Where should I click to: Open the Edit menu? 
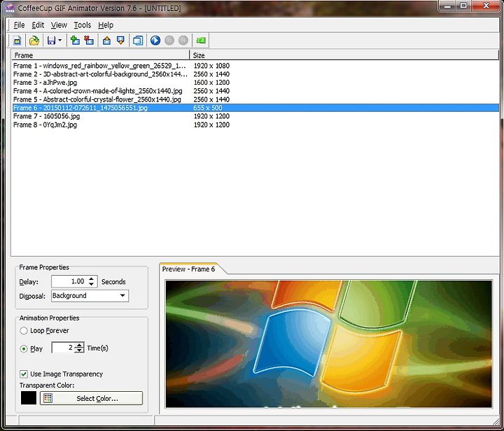38,25
